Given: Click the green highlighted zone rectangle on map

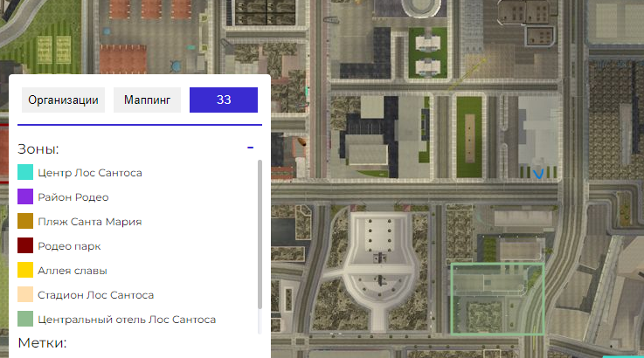Looking at the screenshot, I should pos(496,299).
